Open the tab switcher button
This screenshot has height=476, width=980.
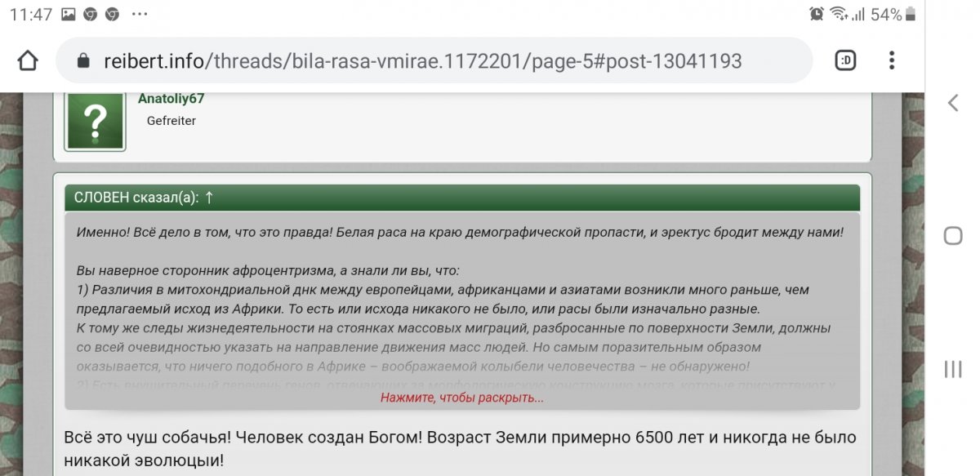coord(845,60)
